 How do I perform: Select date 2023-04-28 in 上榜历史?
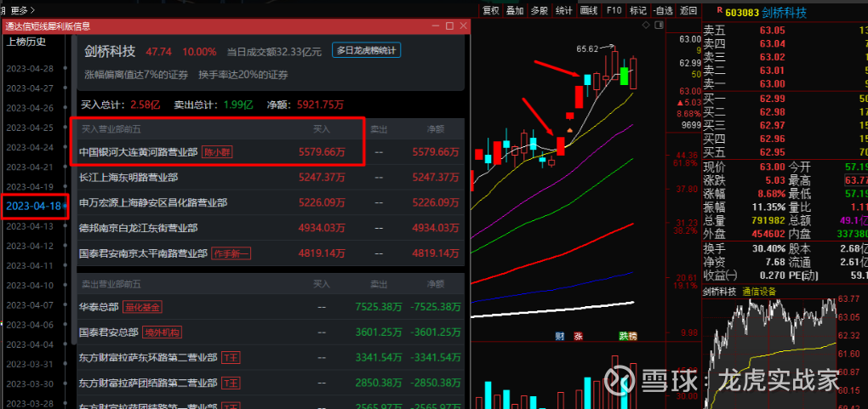[30, 69]
